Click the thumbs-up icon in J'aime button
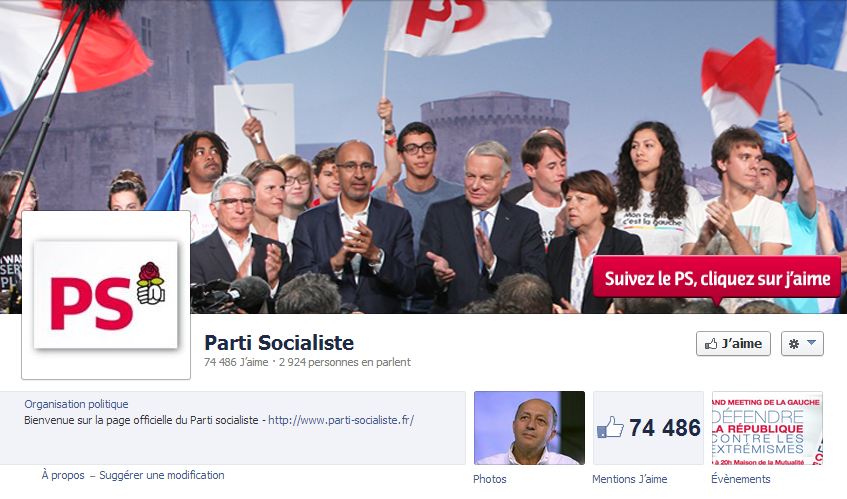The width and height of the screenshot is (847, 499). [711, 343]
